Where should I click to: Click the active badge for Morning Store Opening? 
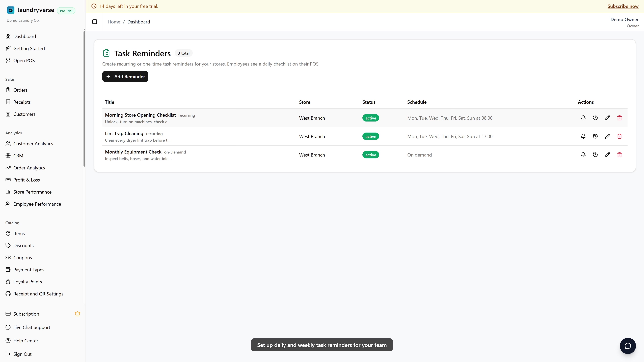point(370,118)
